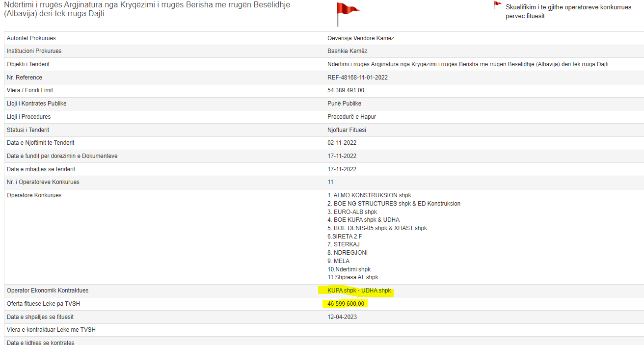Click tender notification date 02-11-2022
The image size is (644, 345).
click(x=342, y=143)
